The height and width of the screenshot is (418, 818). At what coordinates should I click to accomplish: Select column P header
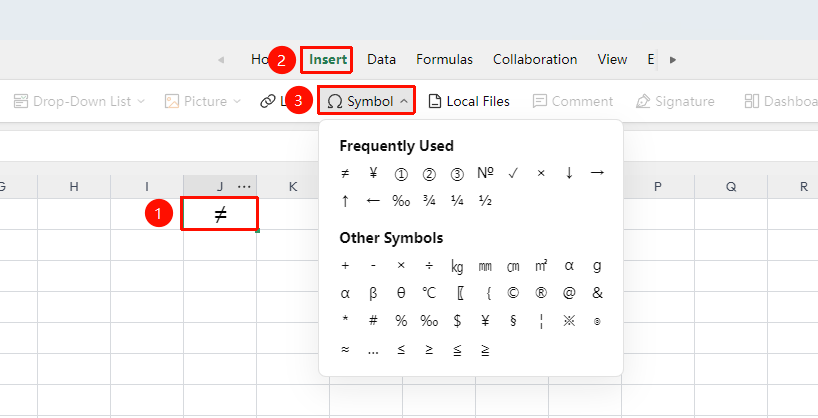pyautogui.click(x=658, y=187)
